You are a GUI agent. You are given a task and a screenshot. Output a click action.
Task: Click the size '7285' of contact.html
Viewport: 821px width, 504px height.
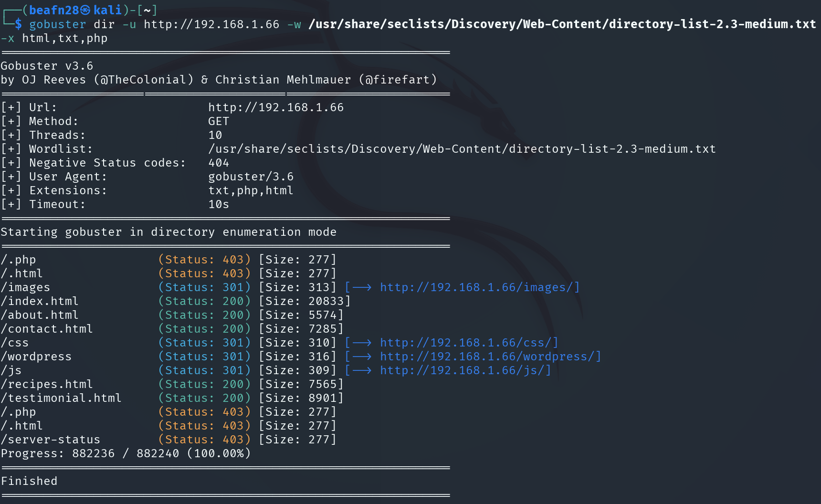[x=323, y=329]
